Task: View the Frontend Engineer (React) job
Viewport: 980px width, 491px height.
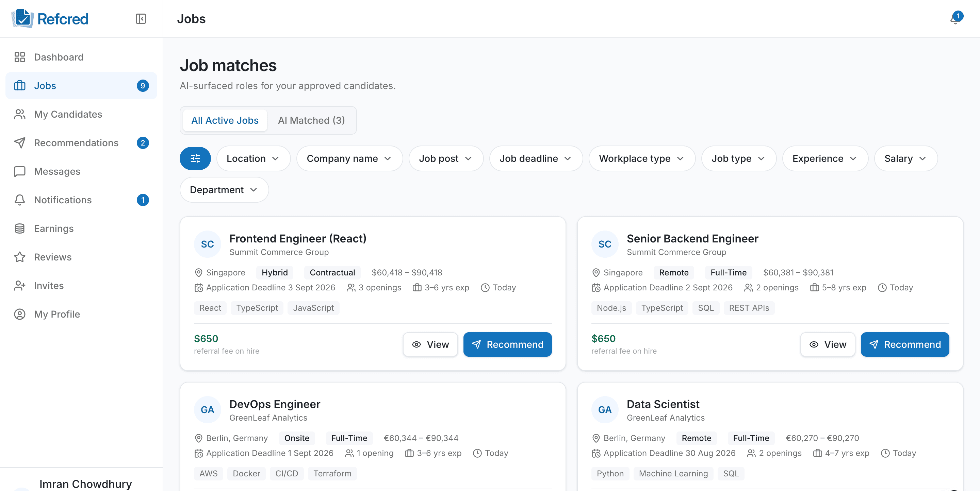Action: click(x=430, y=344)
